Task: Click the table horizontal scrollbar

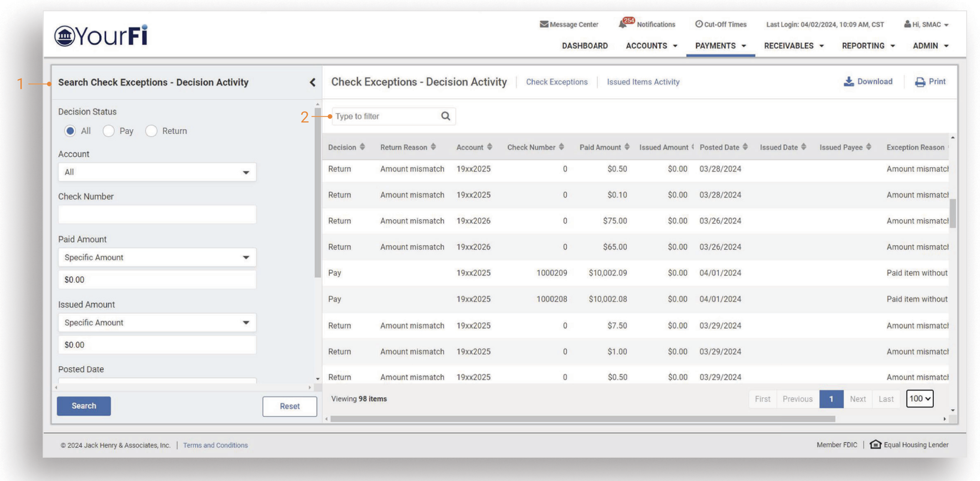Action: (x=582, y=419)
